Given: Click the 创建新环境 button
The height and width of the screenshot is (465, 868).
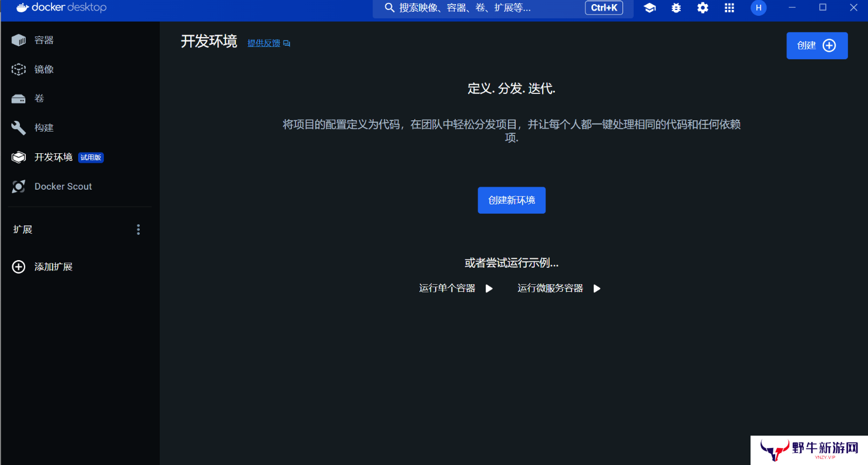Looking at the screenshot, I should (512, 200).
